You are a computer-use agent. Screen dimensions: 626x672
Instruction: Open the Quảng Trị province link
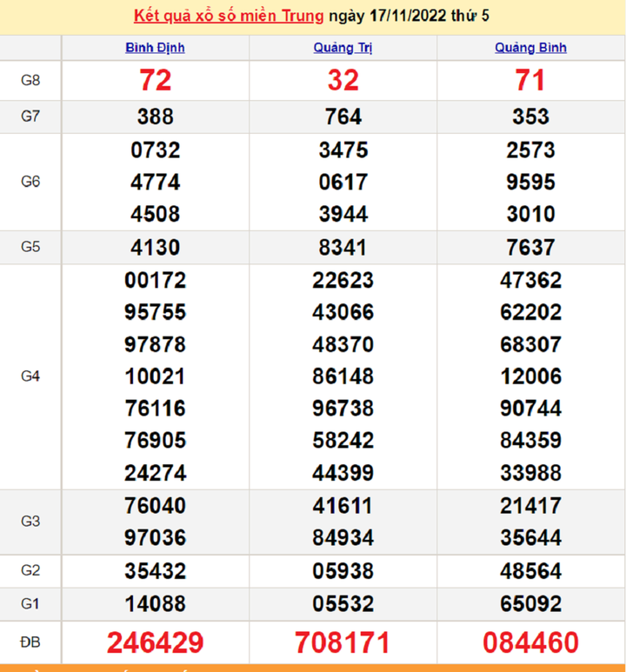click(x=343, y=48)
